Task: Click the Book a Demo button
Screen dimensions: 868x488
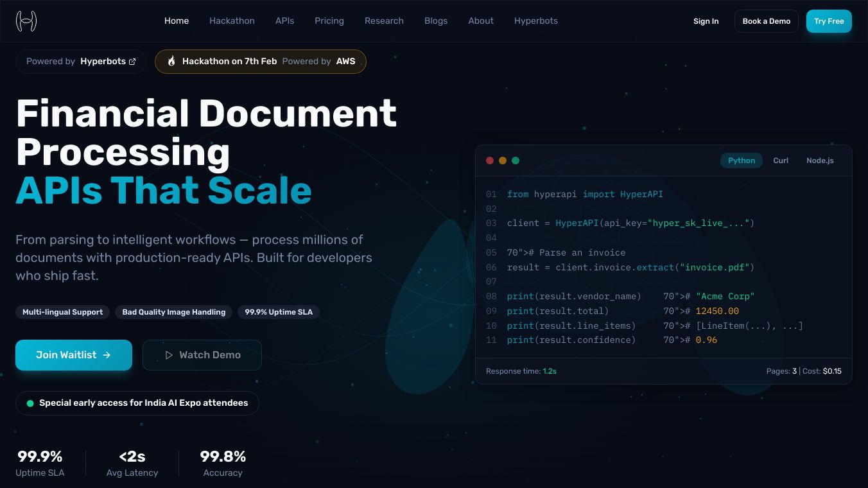Action: pos(766,21)
